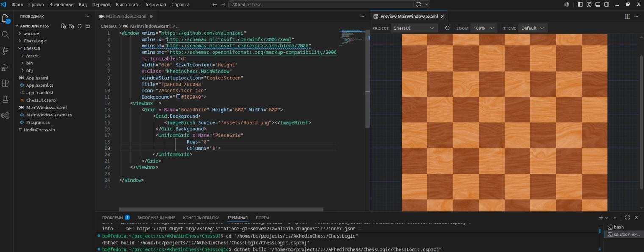The height and width of the screenshot is (252, 644).
Task: Refresh the Explorer file tree
Action: [x=79, y=26]
